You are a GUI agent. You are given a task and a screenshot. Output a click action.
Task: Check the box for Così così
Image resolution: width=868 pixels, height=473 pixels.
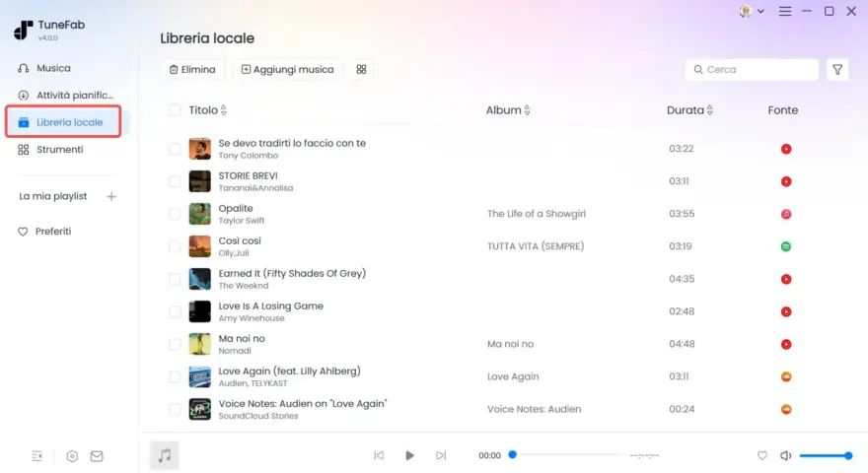coord(175,246)
